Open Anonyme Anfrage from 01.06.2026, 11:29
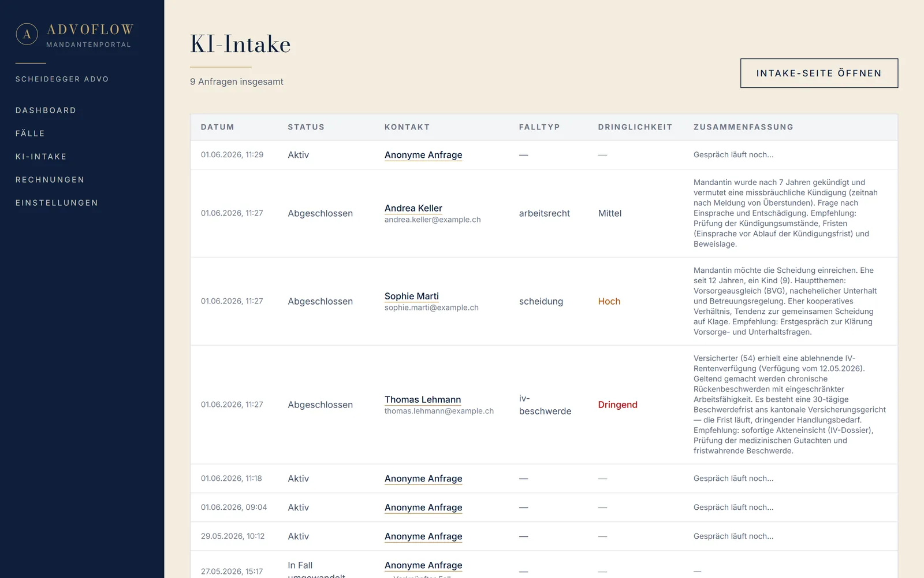The width and height of the screenshot is (924, 578). tap(423, 155)
